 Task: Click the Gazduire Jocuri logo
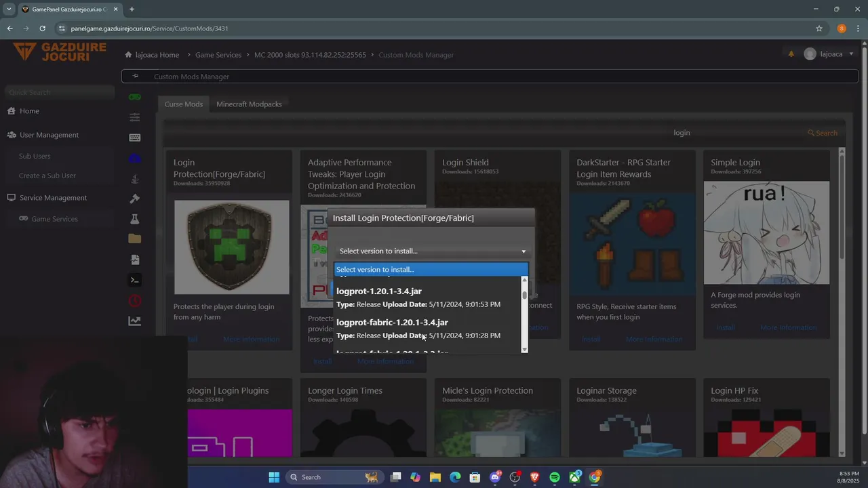click(60, 52)
